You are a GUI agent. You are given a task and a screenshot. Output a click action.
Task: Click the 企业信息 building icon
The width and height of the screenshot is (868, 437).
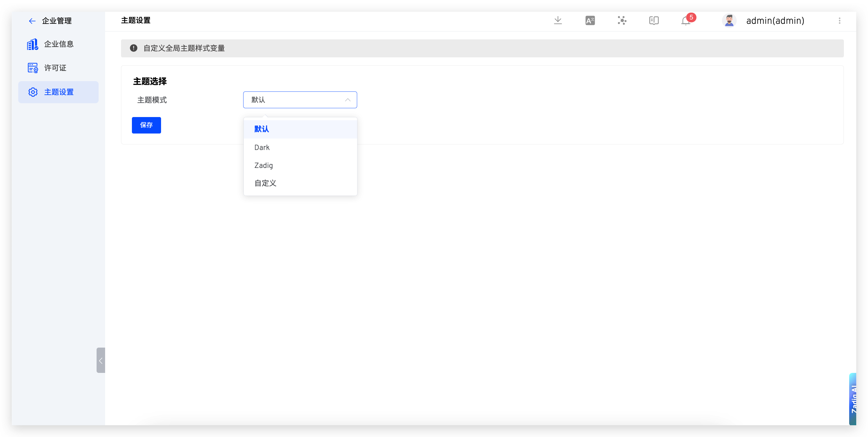pyautogui.click(x=32, y=44)
